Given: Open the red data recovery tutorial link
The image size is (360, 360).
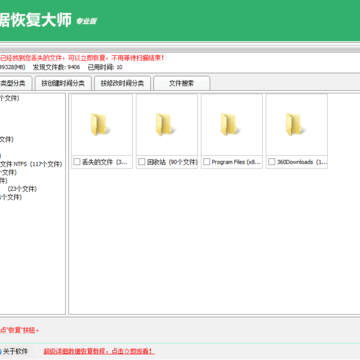Looking at the screenshot, I should tap(99, 351).
